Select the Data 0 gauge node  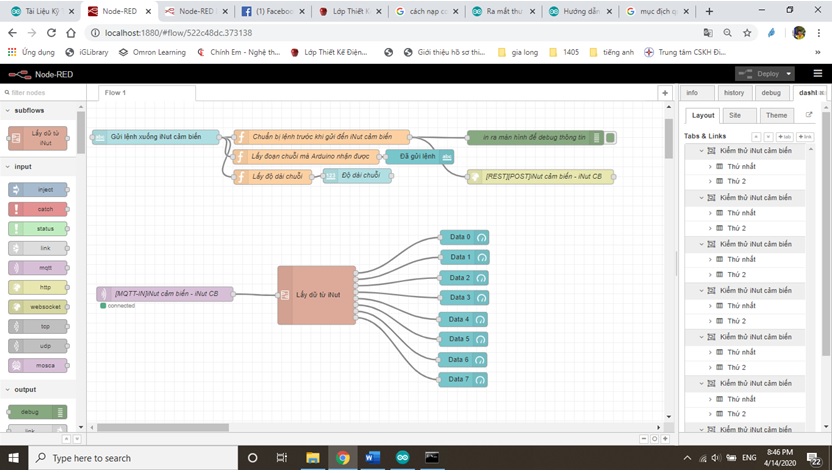coord(462,237)
